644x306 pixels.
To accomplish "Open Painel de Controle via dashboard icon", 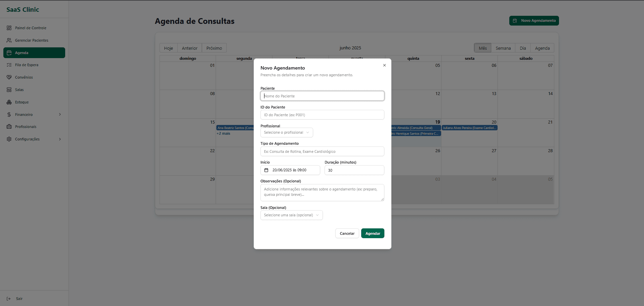I will (x=9, y=28).
